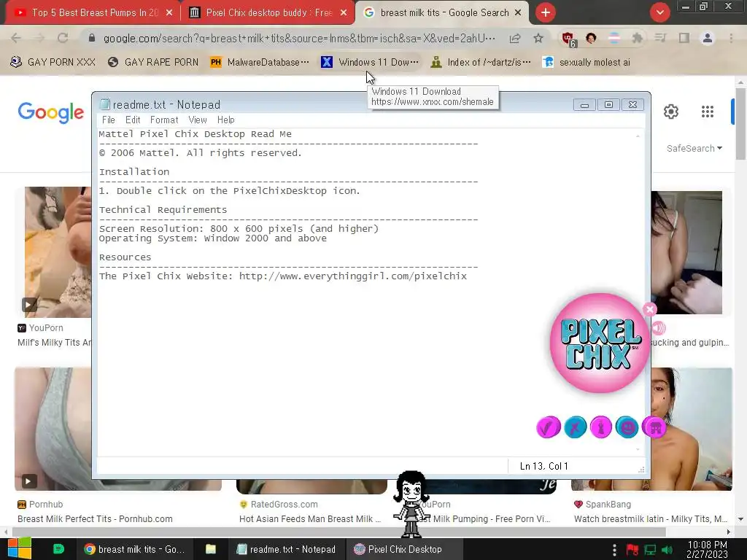Open the Notepad Format menu
This screenshot has height=560, width=747.
(164, 120)
